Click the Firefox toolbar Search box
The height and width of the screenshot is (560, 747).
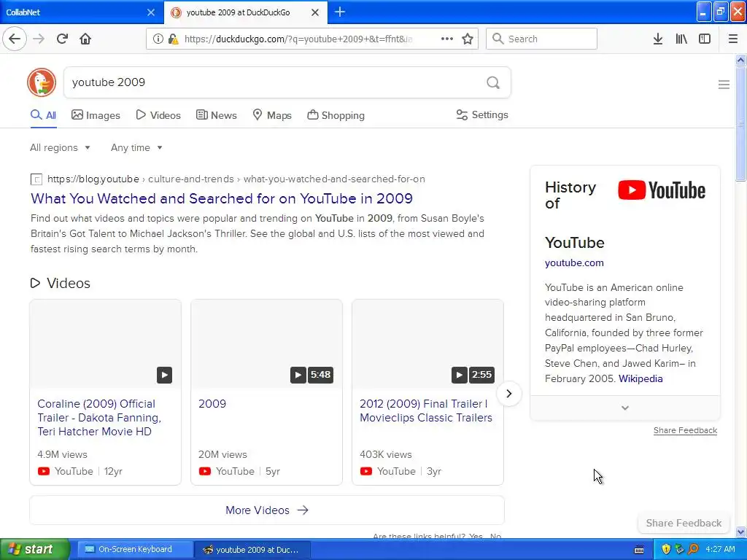click(542, 39)
